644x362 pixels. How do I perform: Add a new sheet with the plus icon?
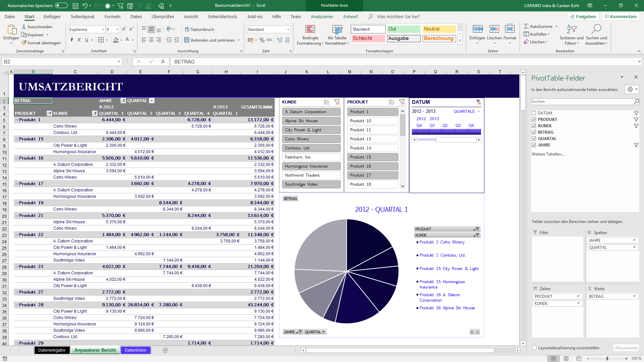point(165,350)
